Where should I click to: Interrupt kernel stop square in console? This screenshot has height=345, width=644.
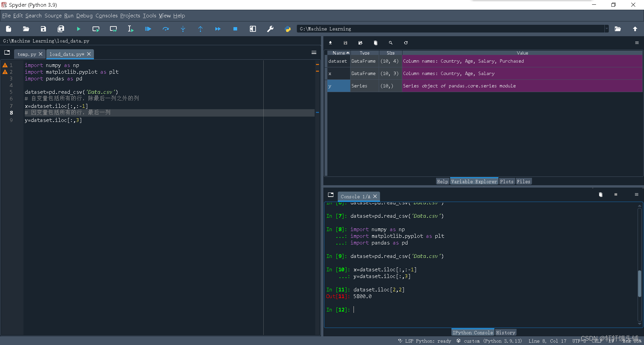click(616, 195)
